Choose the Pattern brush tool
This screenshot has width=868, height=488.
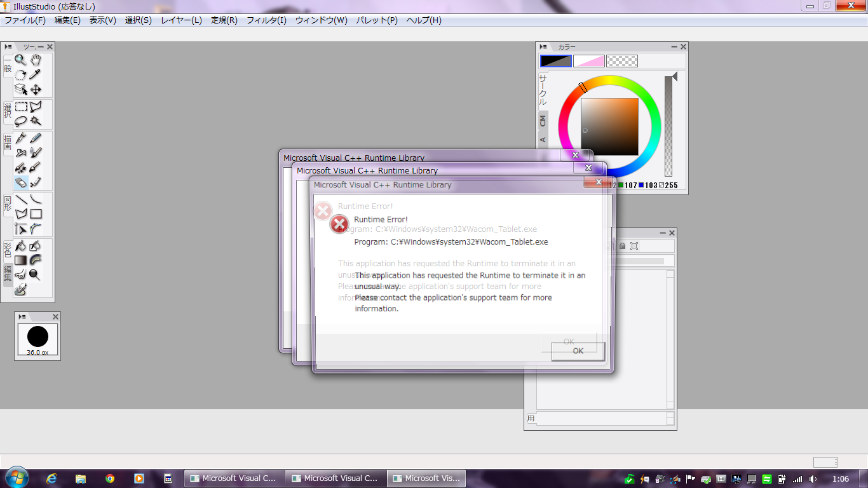21,168
